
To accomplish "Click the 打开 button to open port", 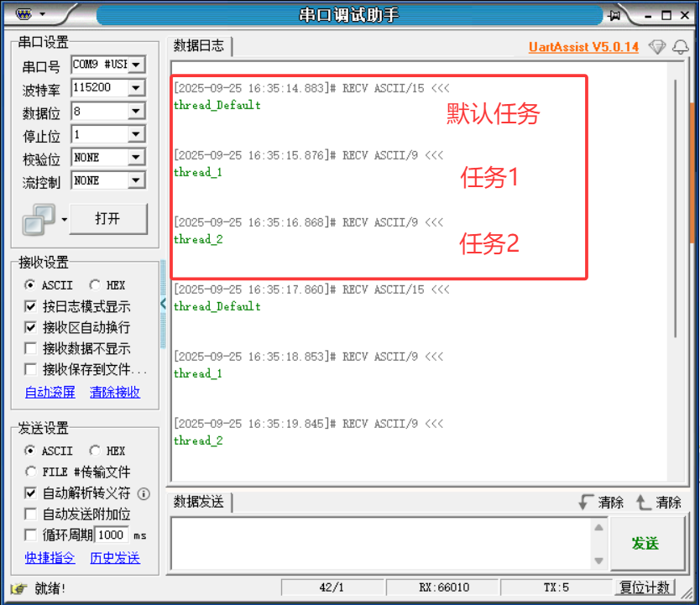I will 108,219.
